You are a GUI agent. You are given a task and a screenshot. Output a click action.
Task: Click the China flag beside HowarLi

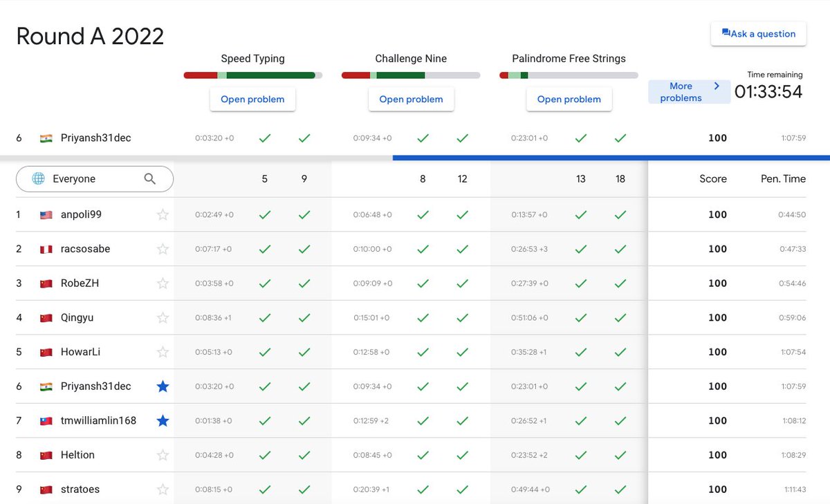[x=46, y=353]
